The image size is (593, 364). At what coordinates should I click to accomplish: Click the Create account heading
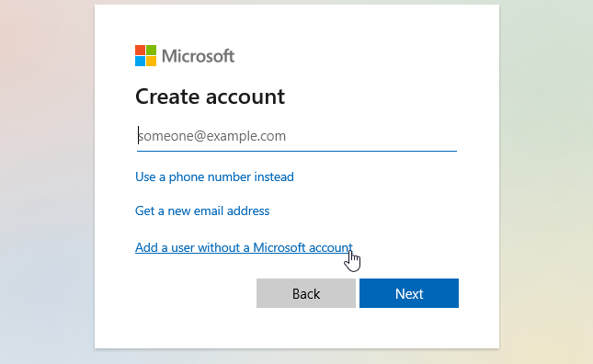[x=210, y=97]
